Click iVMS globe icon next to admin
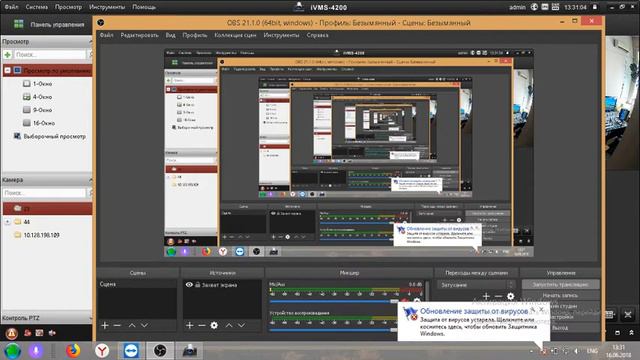The image size is (640, 360). click(534, 7)
